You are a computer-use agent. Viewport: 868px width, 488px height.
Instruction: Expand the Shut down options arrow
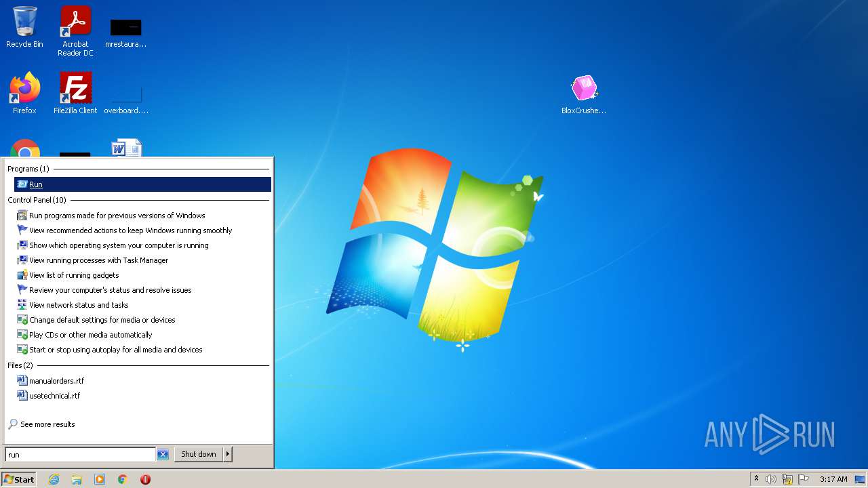(228, 454)
